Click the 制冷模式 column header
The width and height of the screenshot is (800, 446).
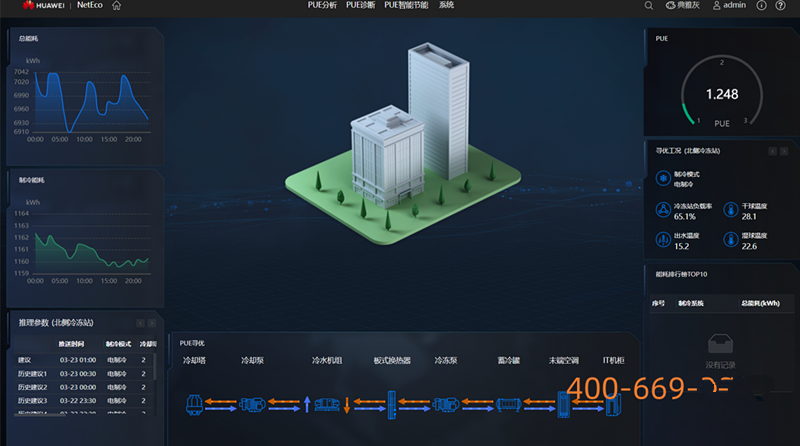(118, 344)
